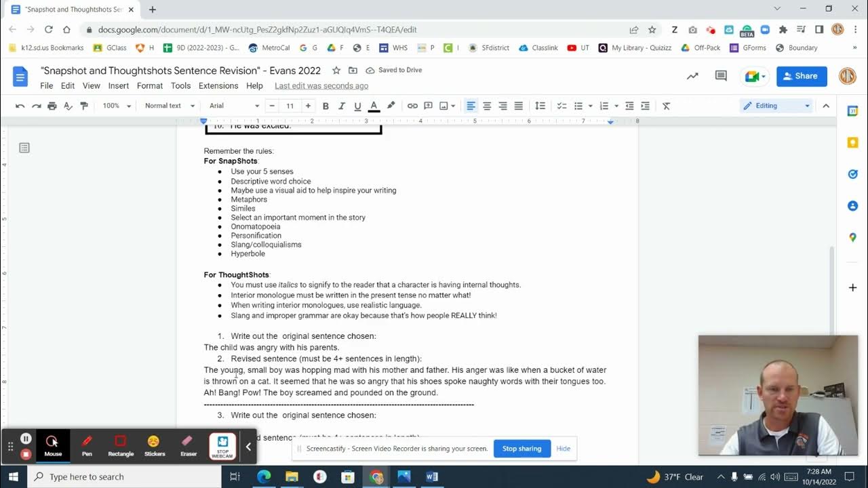Open the Edit menu
The image size is (868, 488).
[68, 86]
